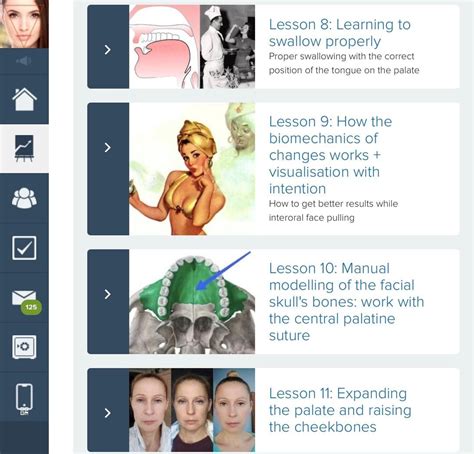Expand Lesson 9 using its chevron arrow

click(x=107, y=147)
